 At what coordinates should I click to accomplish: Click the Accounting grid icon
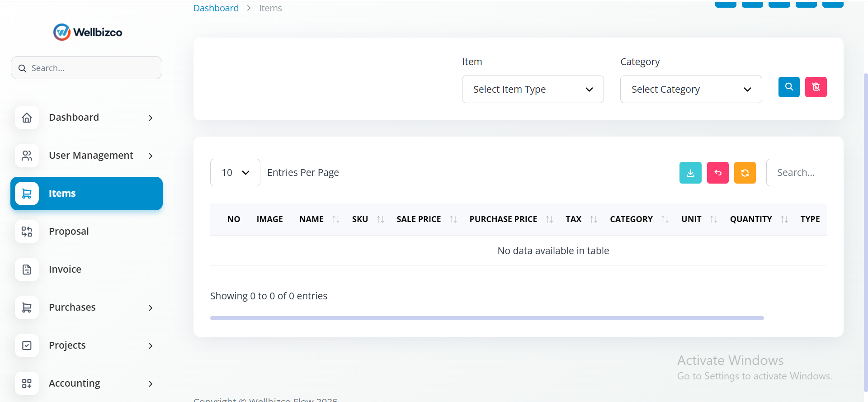pos(27,383)
